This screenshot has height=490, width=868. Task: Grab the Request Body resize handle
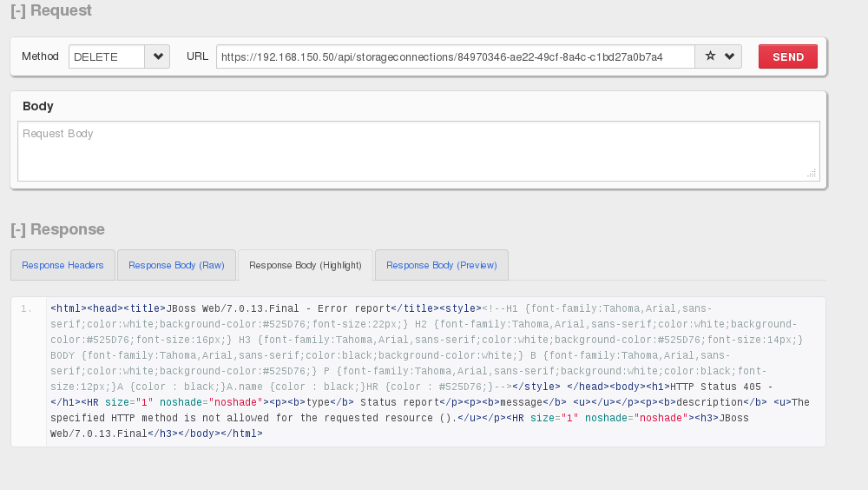coord(812,174)
